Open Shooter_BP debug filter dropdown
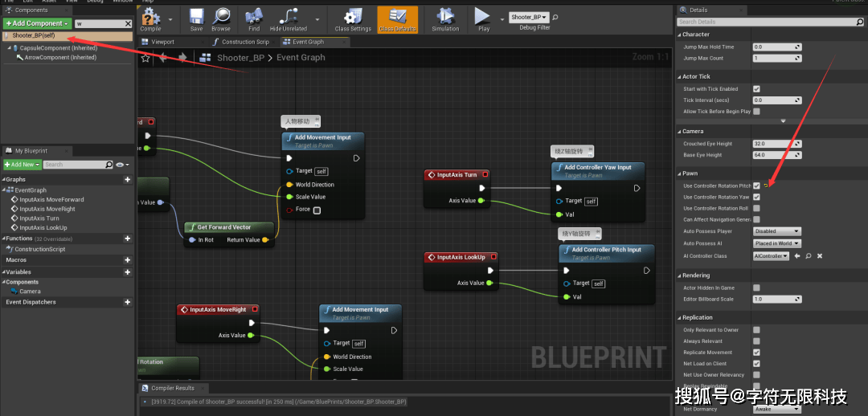 click(x=529, y=17)
